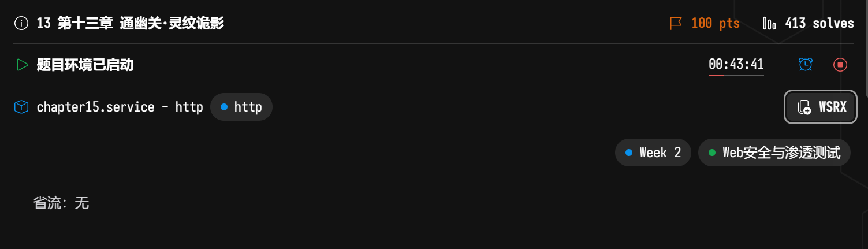868x249 pixels.
Task: Click the info icon beside the challenge title
Action: [21, 24]
